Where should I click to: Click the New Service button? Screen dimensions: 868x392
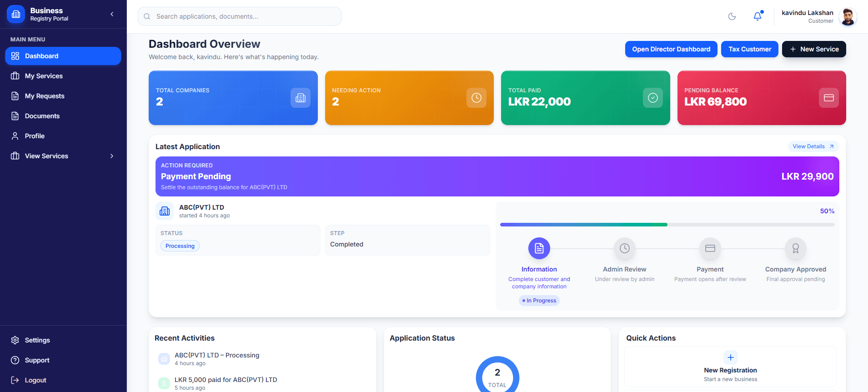814,49
